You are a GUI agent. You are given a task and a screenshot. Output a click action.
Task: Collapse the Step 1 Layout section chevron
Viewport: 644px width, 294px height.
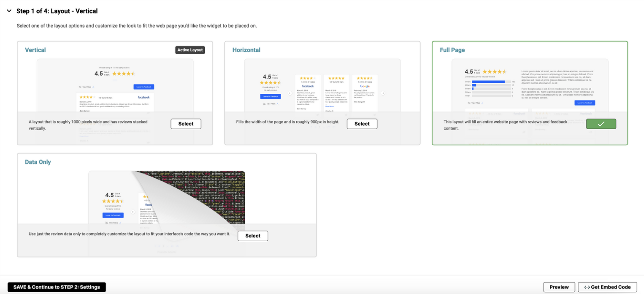tap(9, 11)
